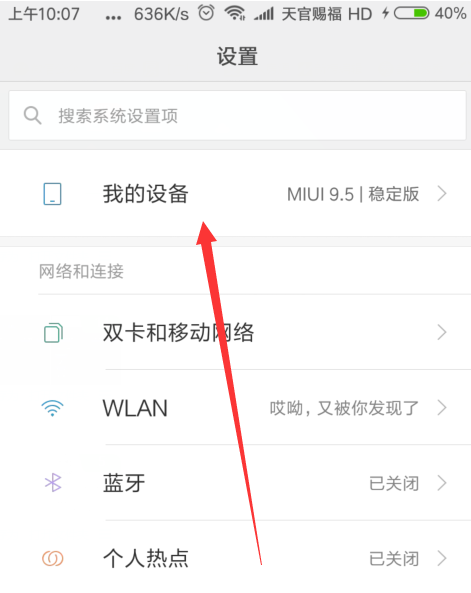Tap the search magnifier icon

coord(33,115)
